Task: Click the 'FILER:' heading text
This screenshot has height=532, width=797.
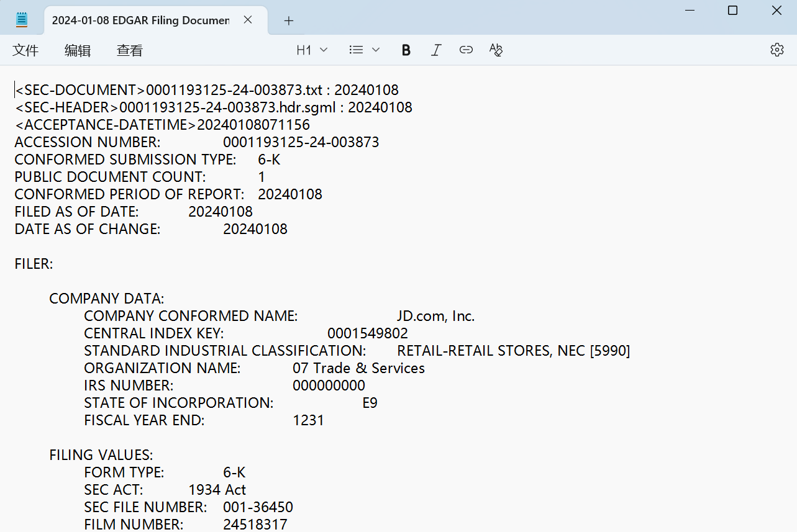Action: pyautogui.click(x=34, y=264)
